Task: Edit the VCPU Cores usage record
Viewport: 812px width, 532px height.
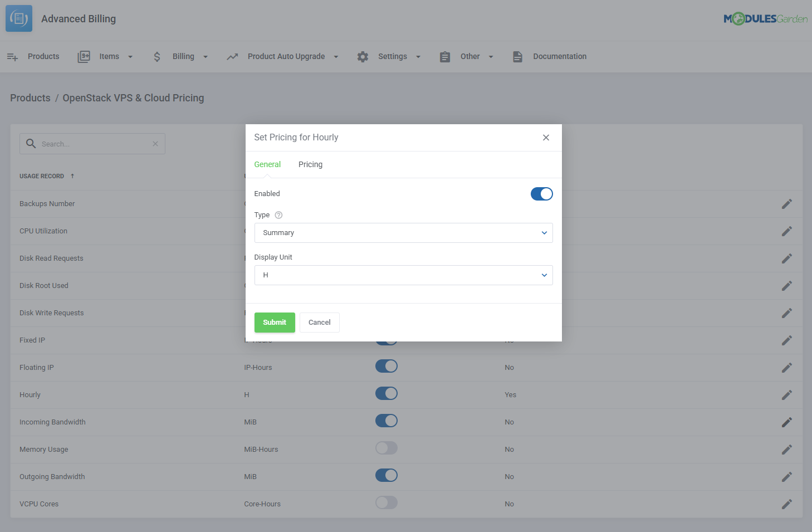Action: tap(786, 504)
